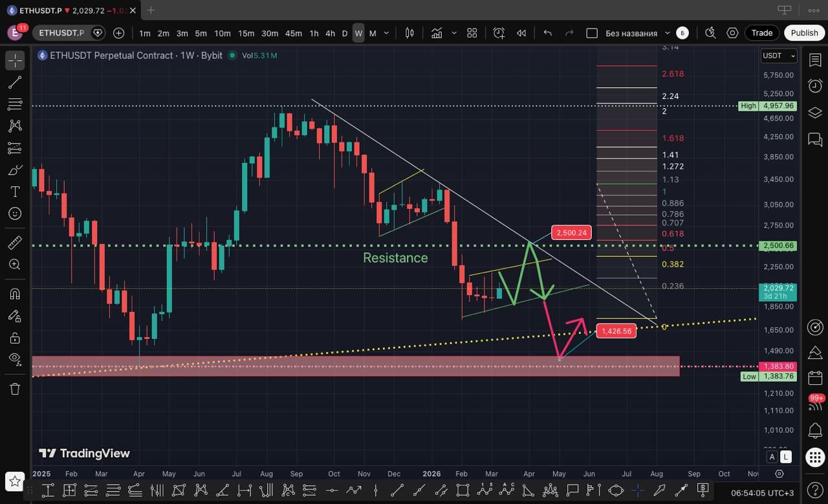Toggle auto scale A button
828x504 pixels.
pos(772,457)
